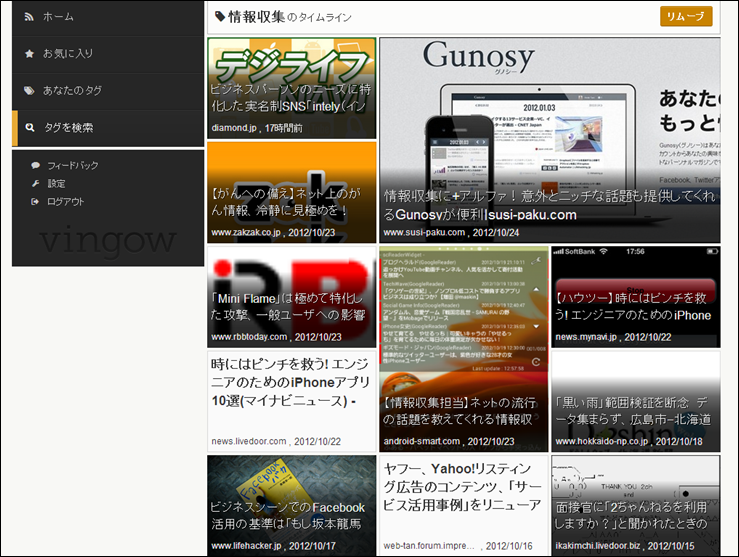Open お気に入り in the sidebar

[x=108, y=55]
